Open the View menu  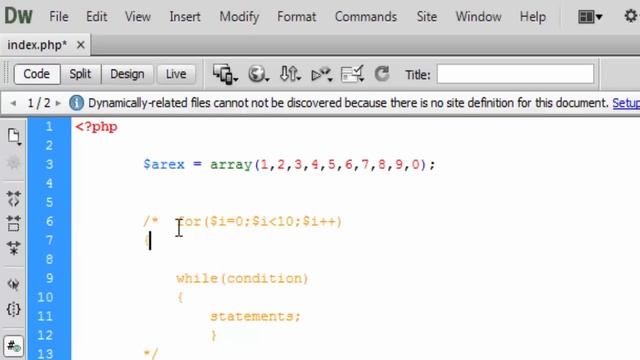[138, 17]
